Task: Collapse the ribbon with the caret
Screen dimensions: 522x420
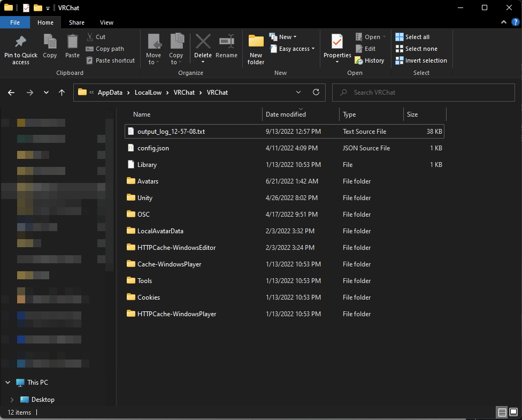Action: click(x=504, y=22)
